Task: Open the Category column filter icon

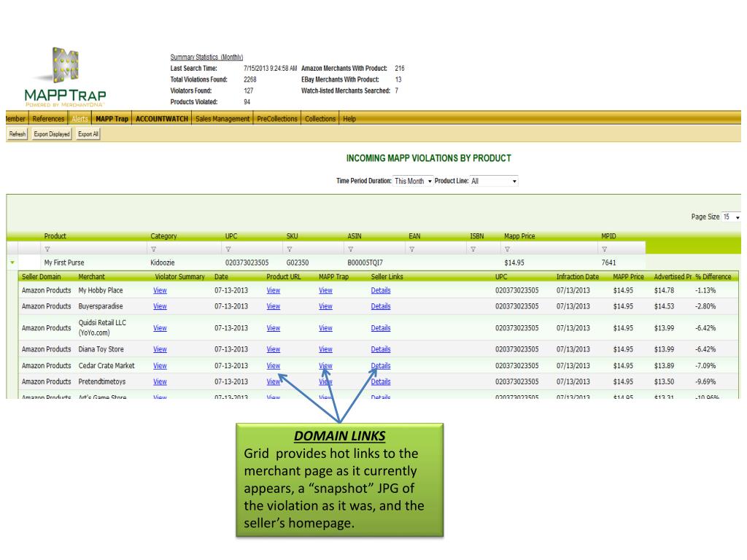Action: [x=153, y=249]
